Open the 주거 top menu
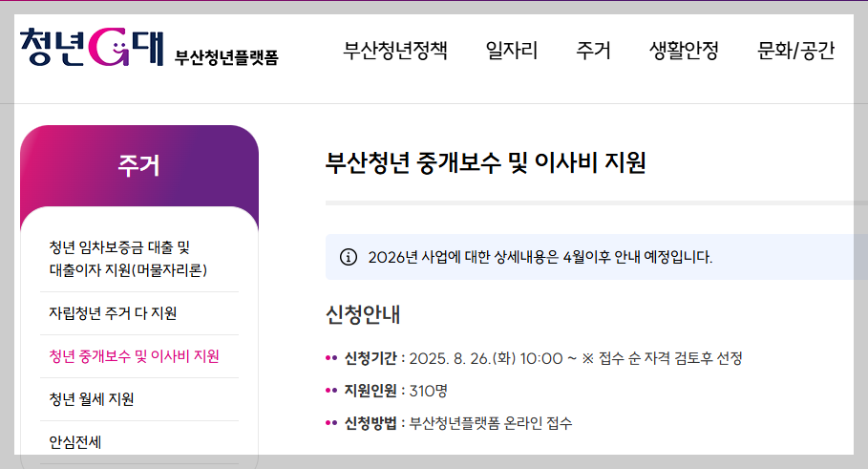The width and height of the screenshot is (868, 469). (593, 51)
